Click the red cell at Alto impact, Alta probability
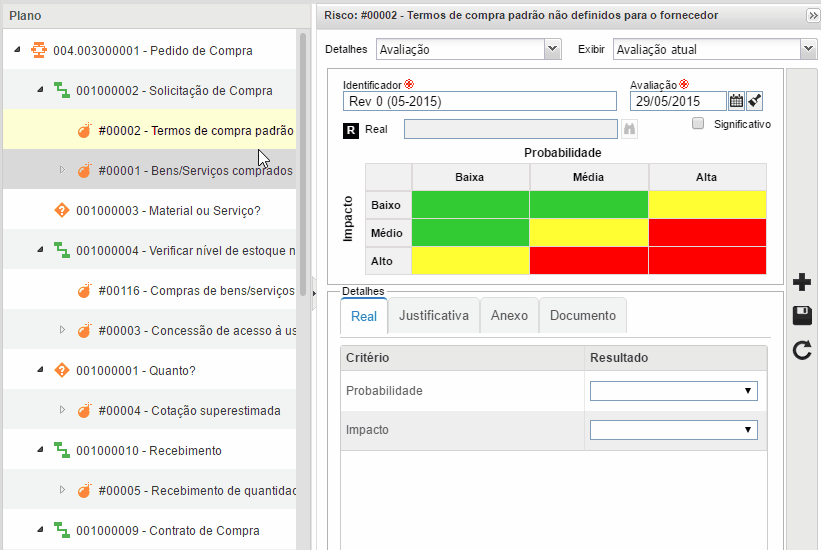 [706, 260]
